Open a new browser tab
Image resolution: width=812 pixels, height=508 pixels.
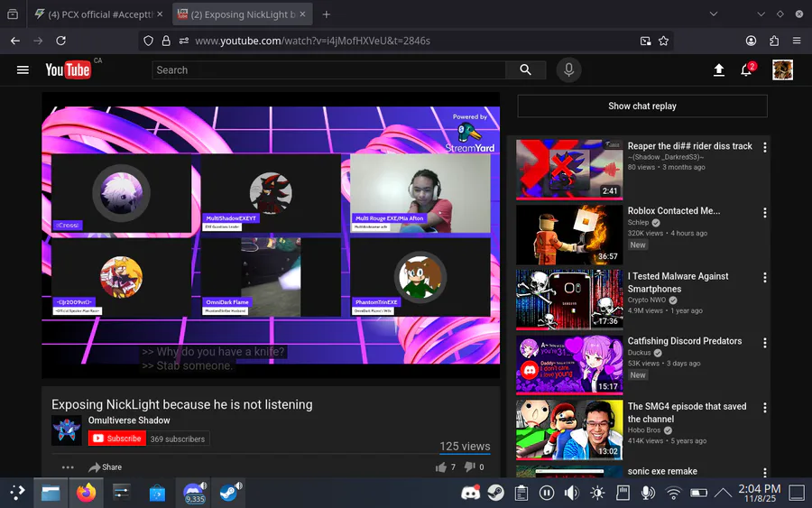coord(327,14)
